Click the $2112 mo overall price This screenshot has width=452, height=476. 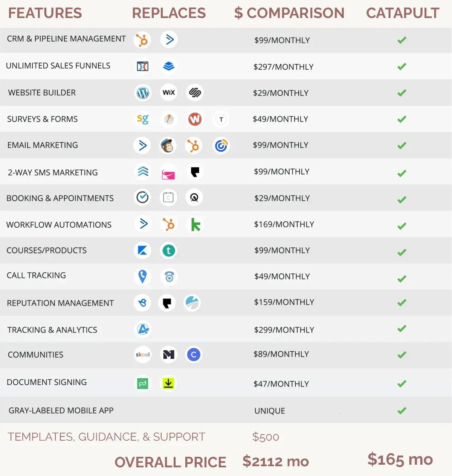pyautogui.click(x=276, y=461)
